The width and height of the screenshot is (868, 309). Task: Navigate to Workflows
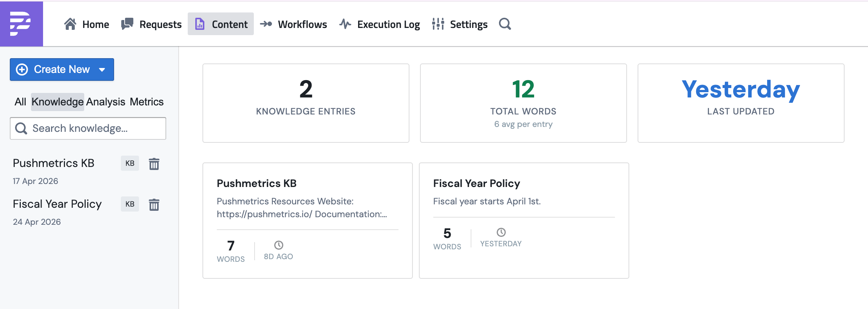pyautogui.click(x=293, y=24)
